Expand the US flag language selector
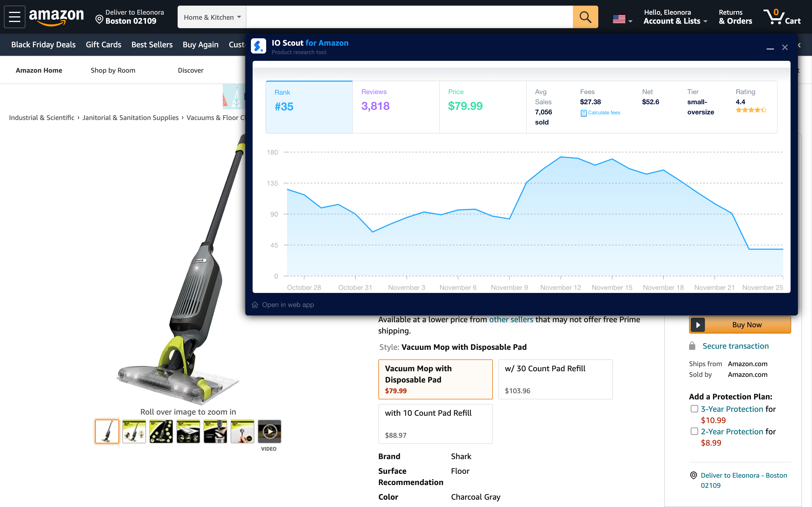The width and height of the screenshot is (812, 507). pos(622,19)
